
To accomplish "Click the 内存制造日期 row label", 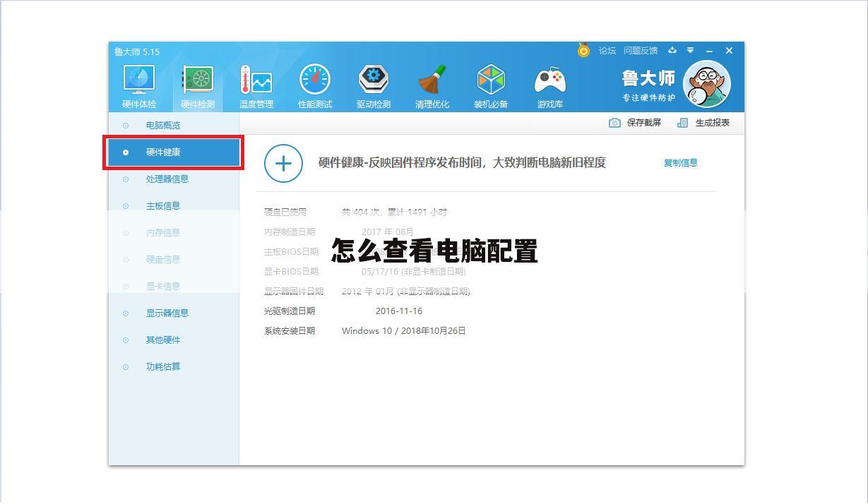I will coord(290,232).
